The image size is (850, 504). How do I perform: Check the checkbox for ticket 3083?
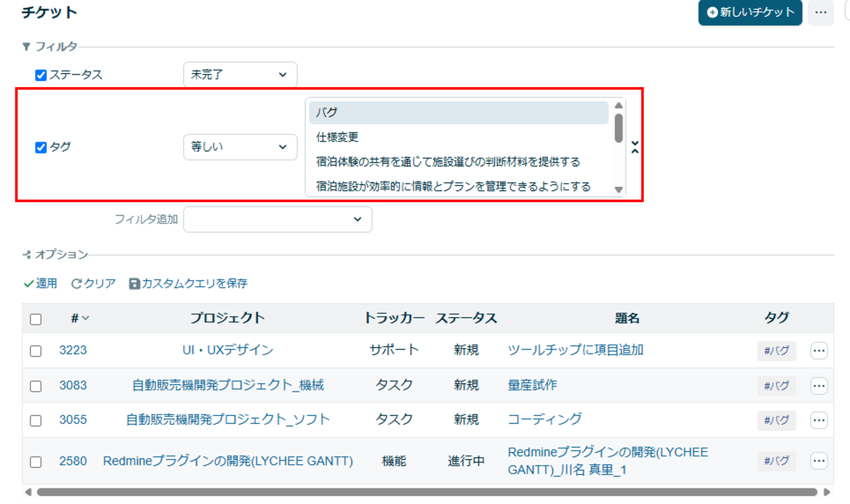36,386
